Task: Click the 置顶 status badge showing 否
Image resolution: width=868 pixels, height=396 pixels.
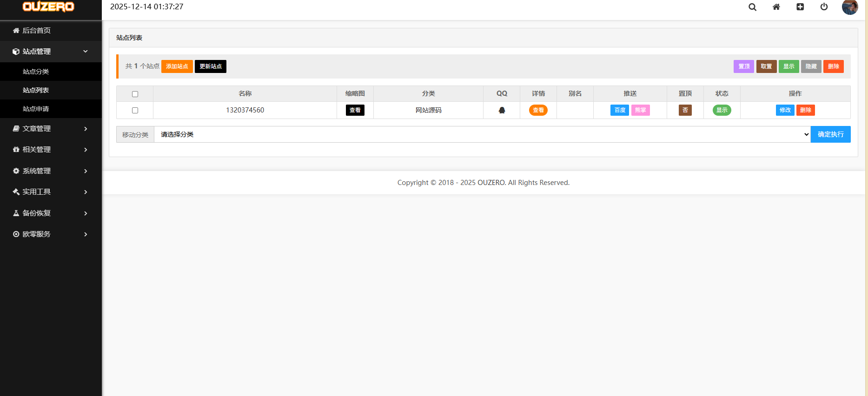Action: 685,110
